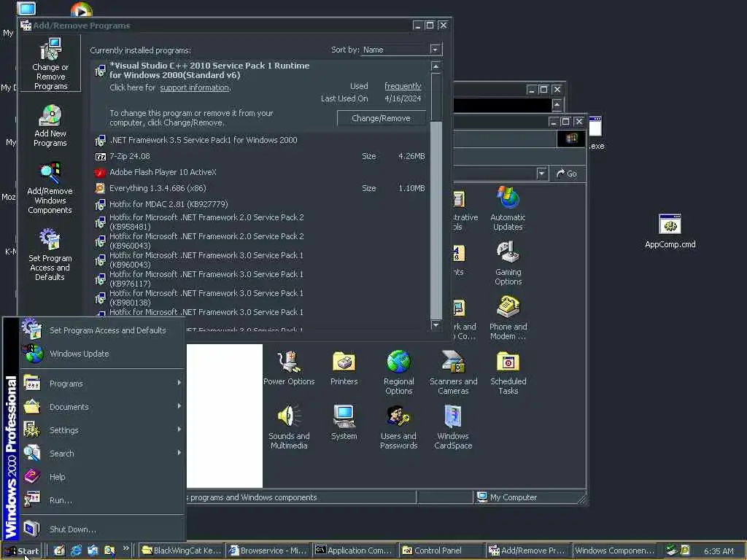Image resolution: width=747 pixels, height=560 pixels.
Task: Click the Change/Remove button
Action: 381,118
